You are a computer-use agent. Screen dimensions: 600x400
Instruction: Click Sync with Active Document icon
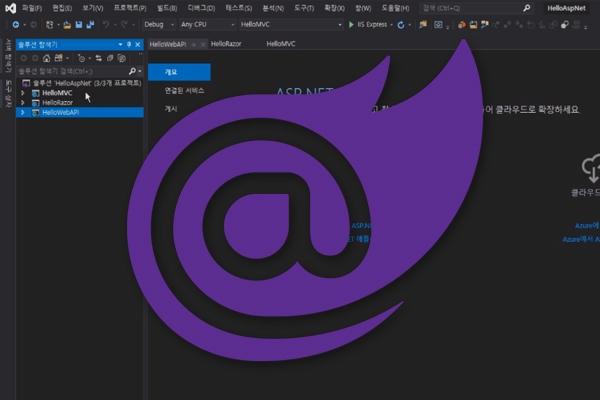[x=99, y=58]
